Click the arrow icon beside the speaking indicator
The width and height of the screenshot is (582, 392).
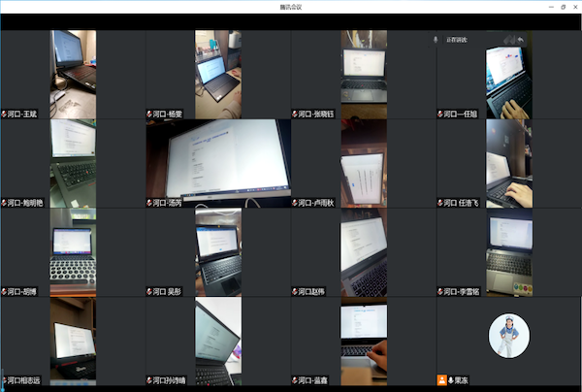pos(520,40)
